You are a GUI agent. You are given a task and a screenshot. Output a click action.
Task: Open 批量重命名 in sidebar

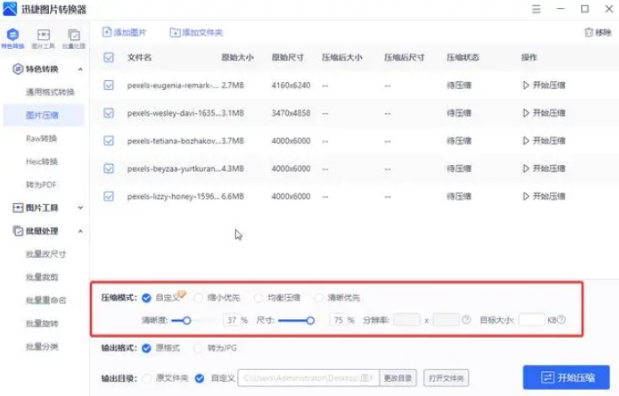(46, 300)
